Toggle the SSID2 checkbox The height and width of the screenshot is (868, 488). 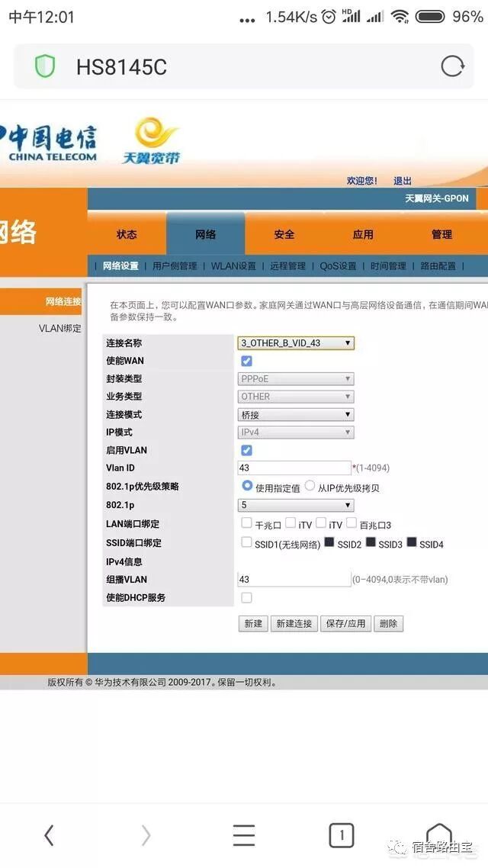[329, 542]
